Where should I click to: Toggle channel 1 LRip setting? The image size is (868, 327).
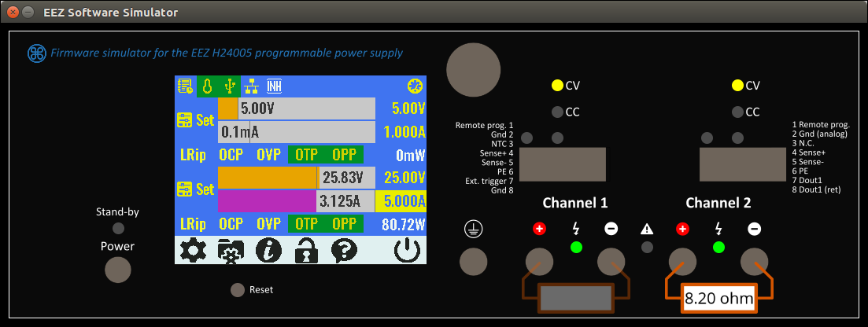point(193,155)
